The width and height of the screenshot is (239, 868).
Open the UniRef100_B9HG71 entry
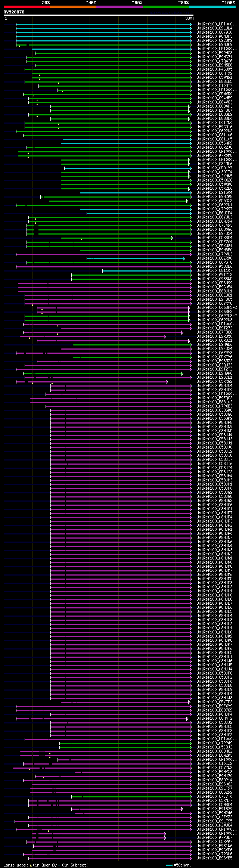pyautogui.click(x=214, y=57)
